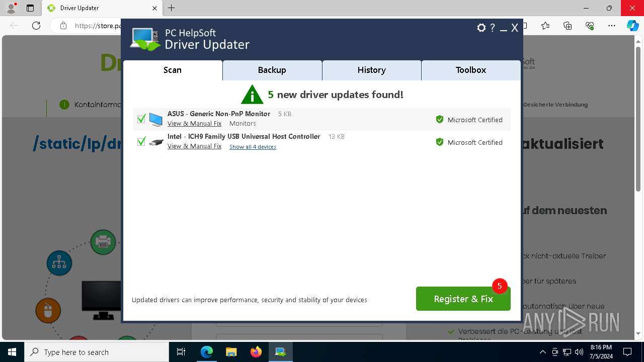Open Edge favorites star icon
This screenshot has height=362, width=644.
click(545, 26)
